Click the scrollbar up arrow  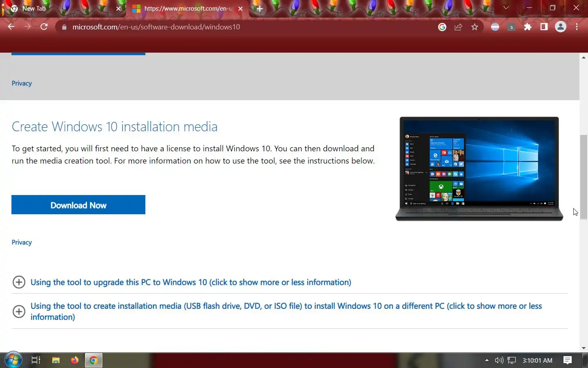point(584,58)
